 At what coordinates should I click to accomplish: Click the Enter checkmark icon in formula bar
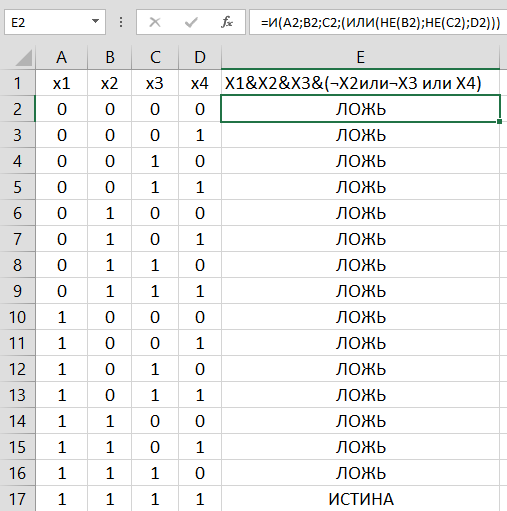pos(191,22)
